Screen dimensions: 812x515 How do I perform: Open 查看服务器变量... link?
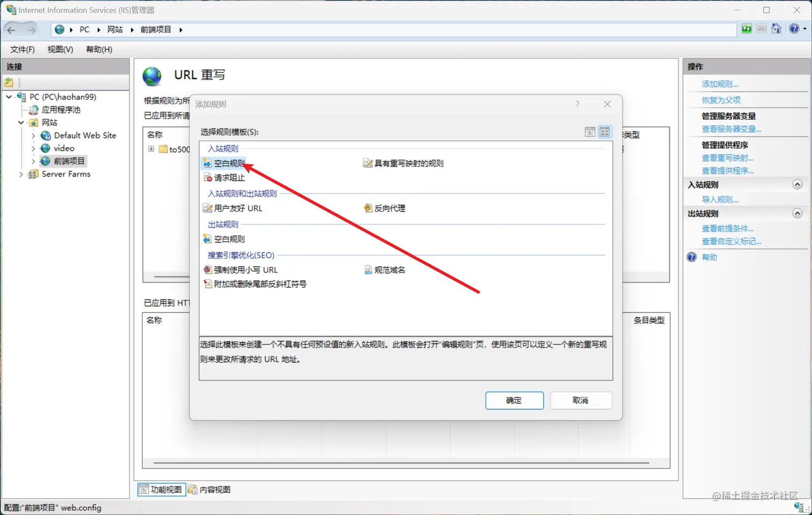pos(731,129)
